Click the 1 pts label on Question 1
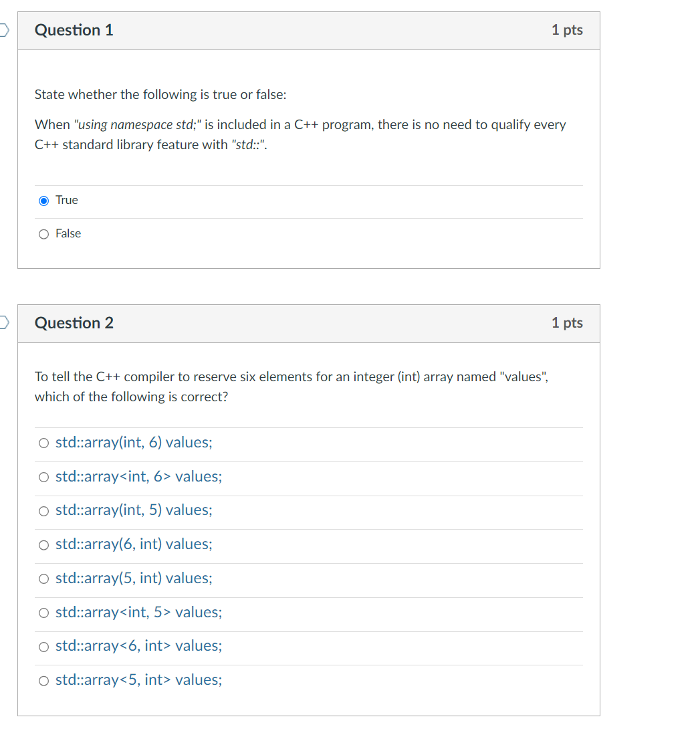The height and width of the screenshot is (741, 700). (x=567, y=29)
